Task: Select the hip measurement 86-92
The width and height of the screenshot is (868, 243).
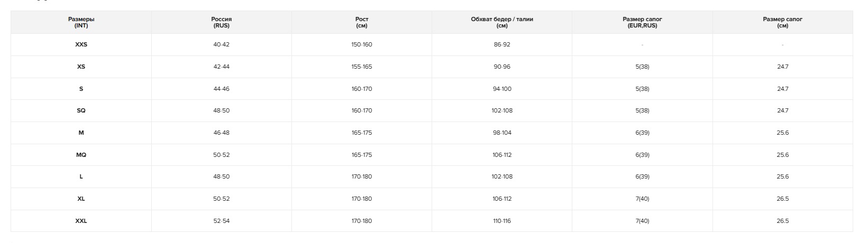Action: [x=502, y=45]
